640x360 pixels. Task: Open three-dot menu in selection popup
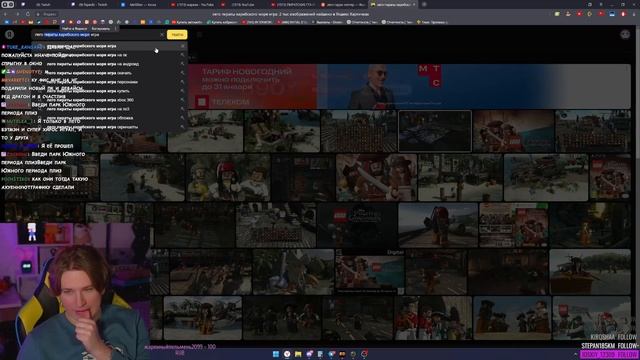tap(116, 29)
